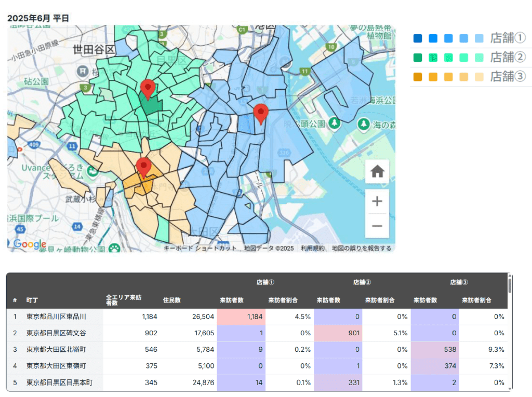Image resolution: width=532 pixels, height=397 pixels.
Task: Select the darkest orange swatch for 店舗③
Action: click(x=417, y=77)
